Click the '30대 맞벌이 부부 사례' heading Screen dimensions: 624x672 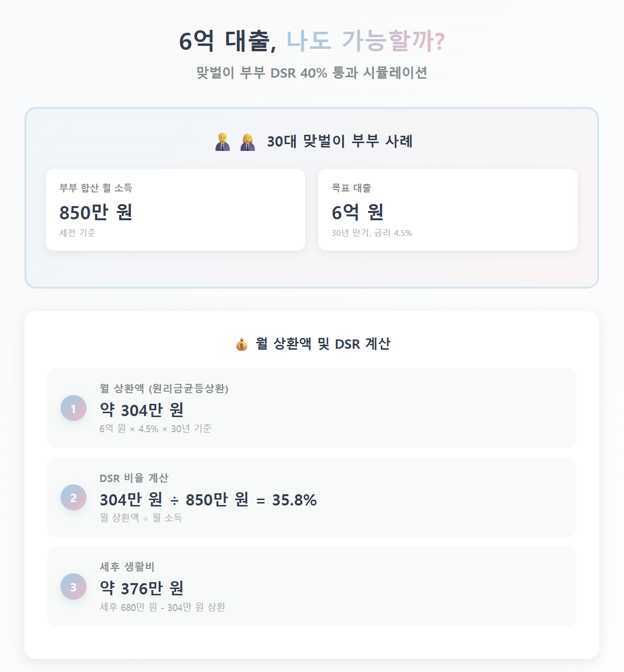(x=339, y=142)
